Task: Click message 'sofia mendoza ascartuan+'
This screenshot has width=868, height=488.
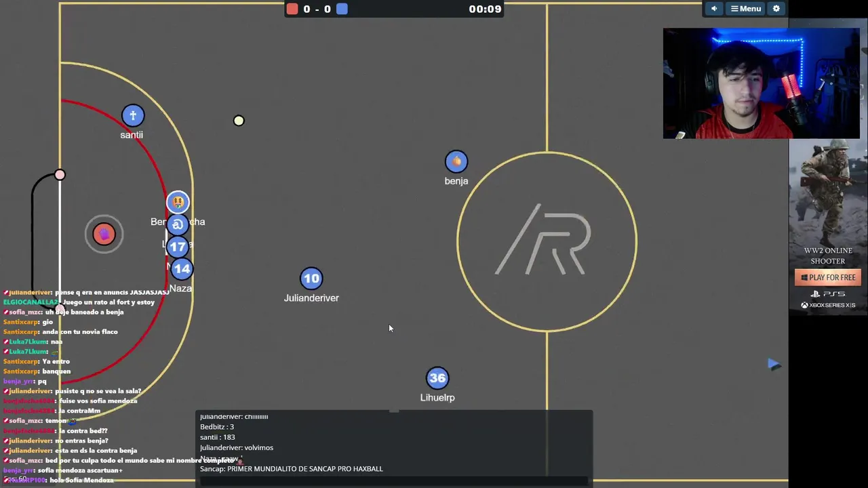Action: pyautogui.click(x=80, y=470)
